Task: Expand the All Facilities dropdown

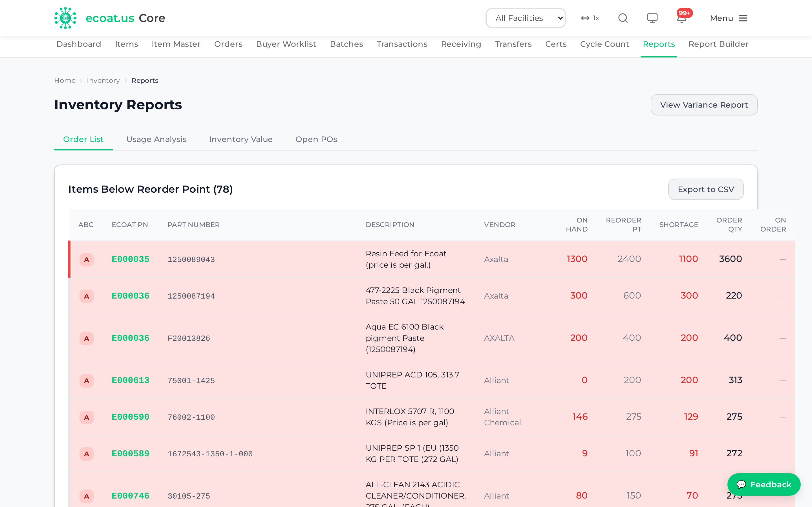Action: click(526, 18)
